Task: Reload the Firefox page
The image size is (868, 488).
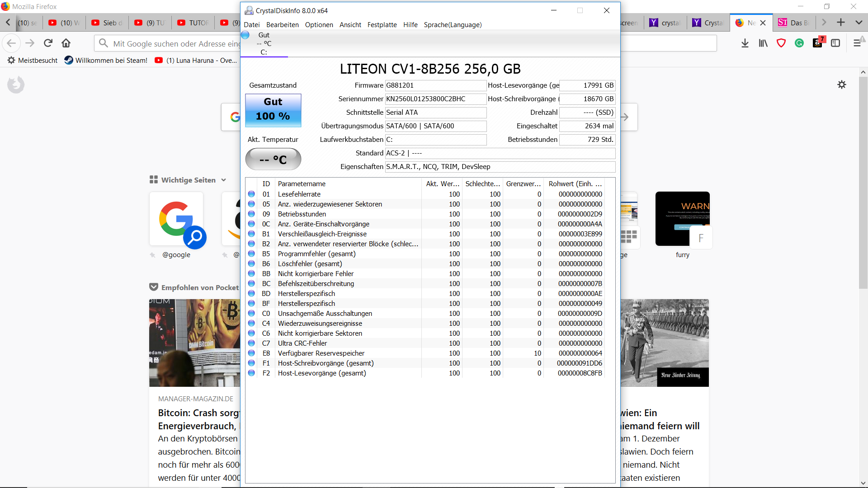Action: pos(48,43)
